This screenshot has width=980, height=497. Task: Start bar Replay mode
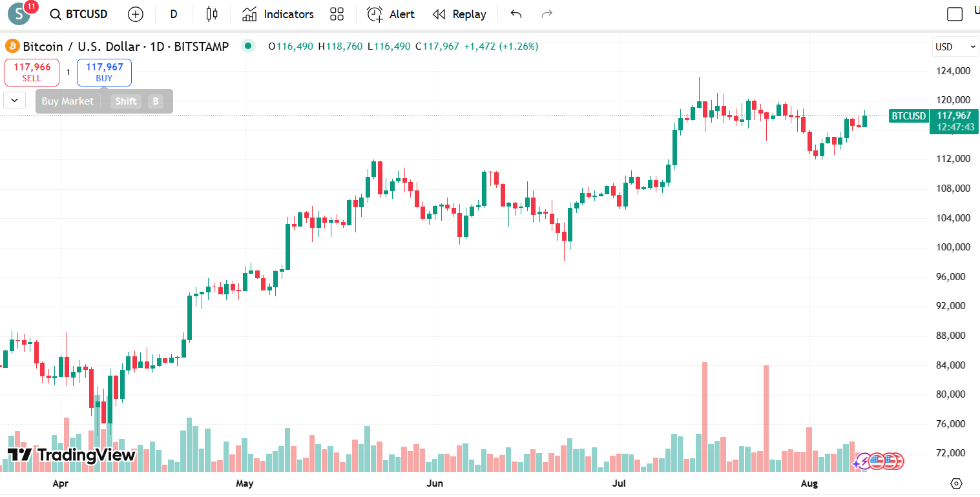click(459, 14)
